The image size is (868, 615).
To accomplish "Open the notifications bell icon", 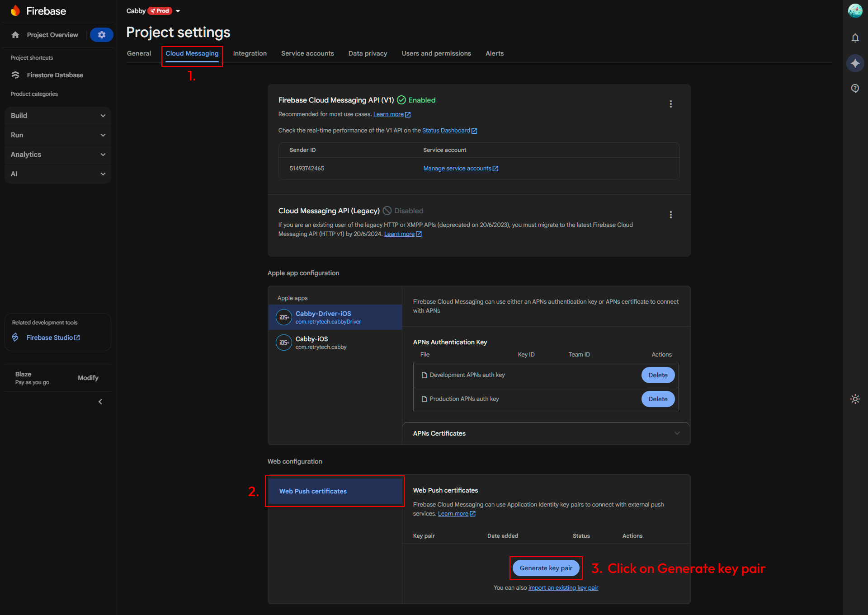I will coord(855,38).
